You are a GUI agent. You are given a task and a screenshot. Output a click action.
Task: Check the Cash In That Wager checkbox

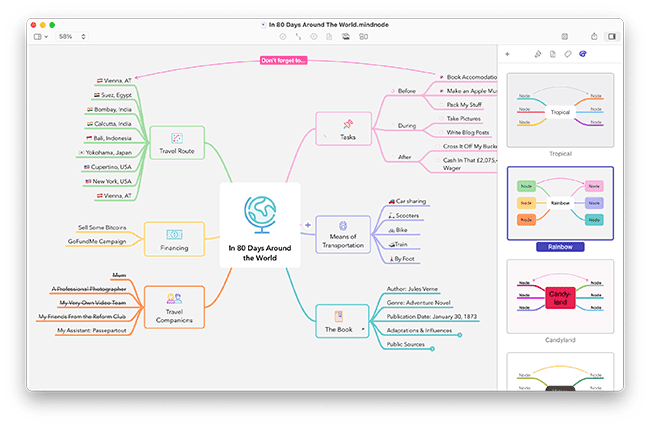click(438, 160)
